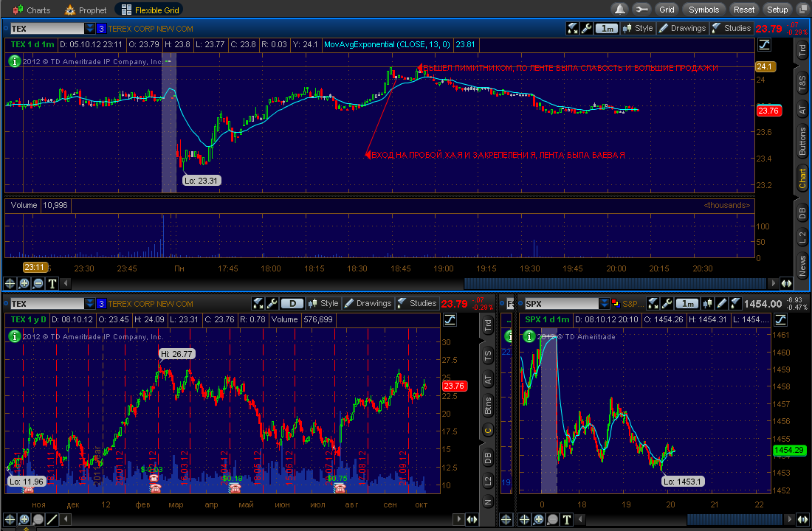812x531 pixels.
Task: Open the Studies menu in daily chart toolbar
Action: (x=417, y=303)
